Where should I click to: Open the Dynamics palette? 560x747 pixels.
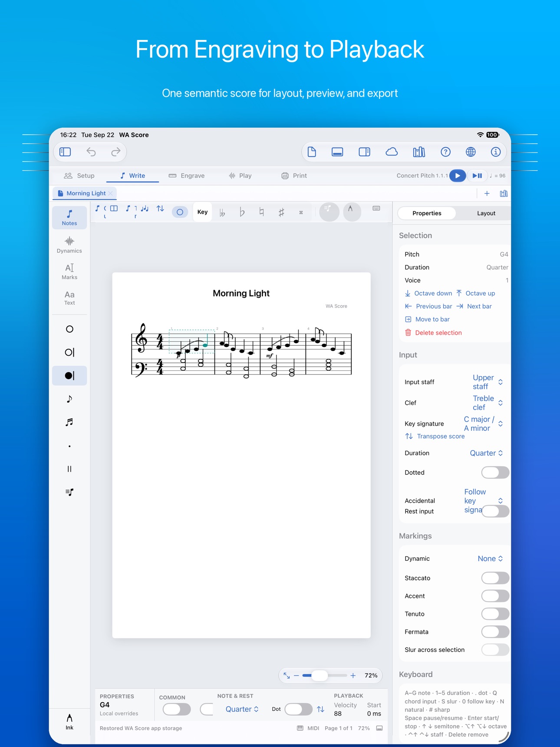(x=69, y=245)
